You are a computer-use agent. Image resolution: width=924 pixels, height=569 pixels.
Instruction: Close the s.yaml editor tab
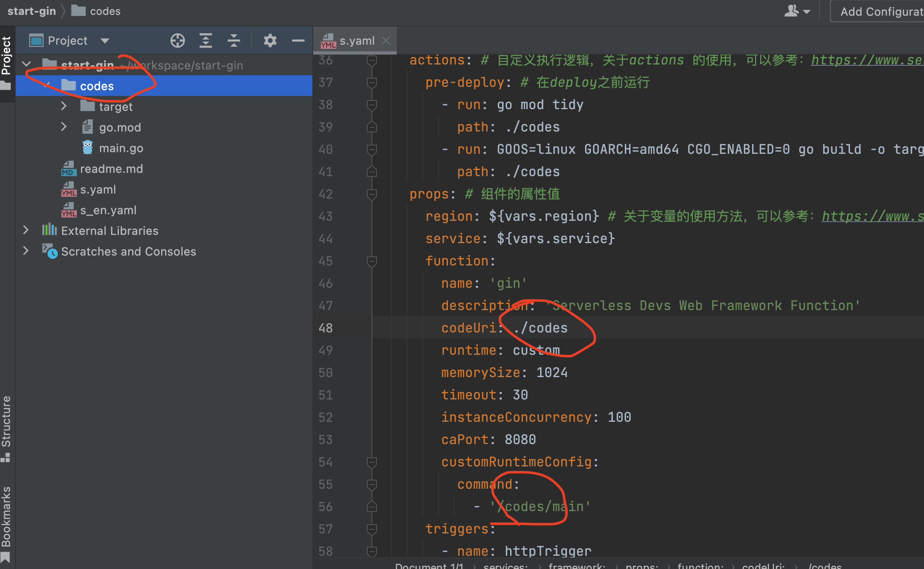(x=386, y=41)
